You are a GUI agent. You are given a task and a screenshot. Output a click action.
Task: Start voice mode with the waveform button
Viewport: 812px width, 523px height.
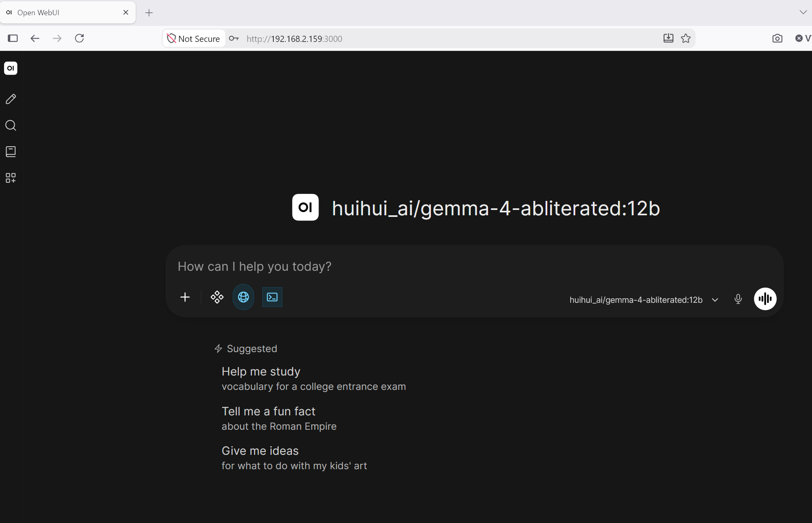point(765,299)
